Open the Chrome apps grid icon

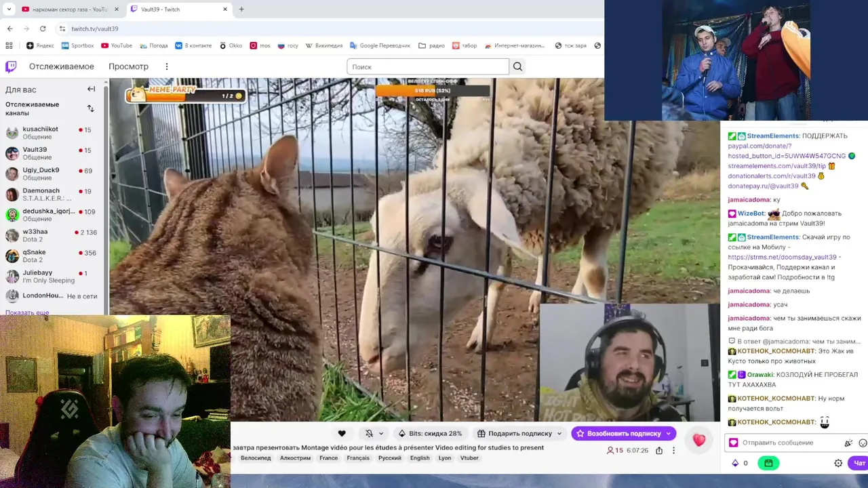9,45
